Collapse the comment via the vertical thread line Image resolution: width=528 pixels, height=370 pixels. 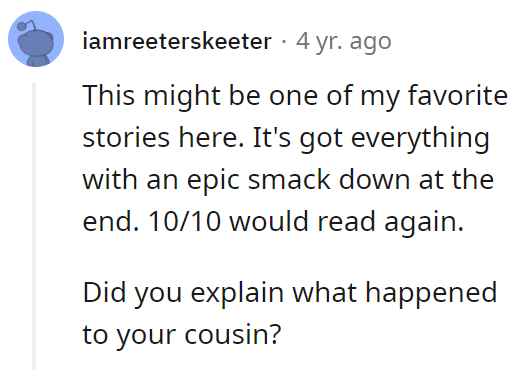pyautogui.click(x=34, y=226)
